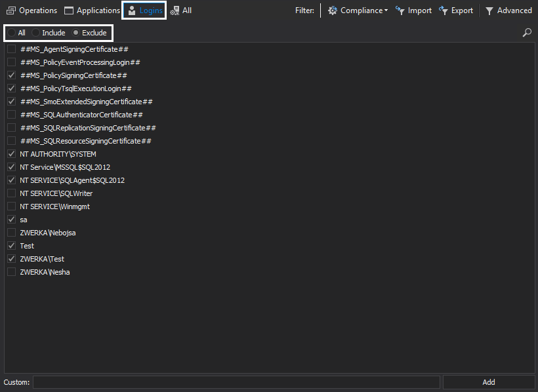The height and width of the screenshot is (392, 538).
Task: Uncheck ##MS_PolicyTsqlExecutionLogin## checkbox
Action: point(12,88)
